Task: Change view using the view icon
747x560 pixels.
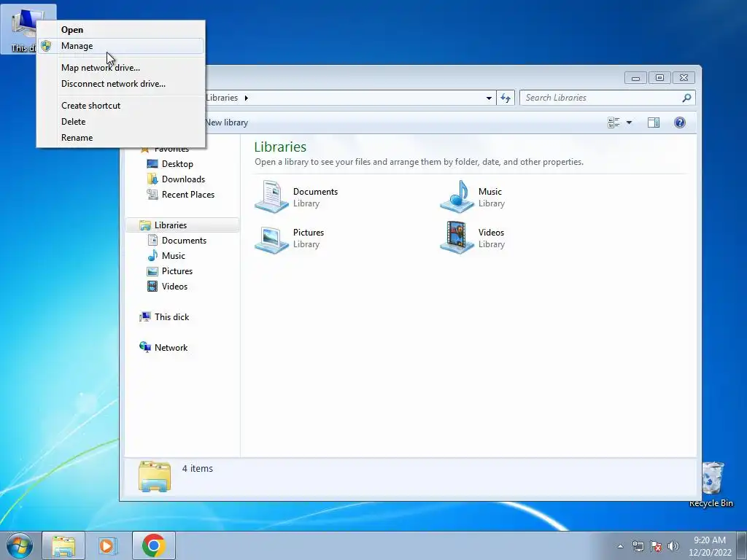Action: 614,122
